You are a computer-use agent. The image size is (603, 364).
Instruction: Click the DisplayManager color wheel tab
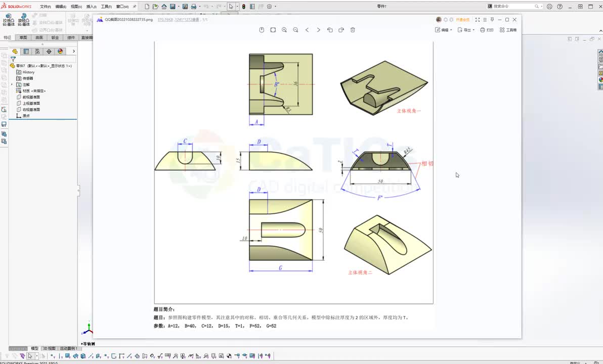coord(60,52)
